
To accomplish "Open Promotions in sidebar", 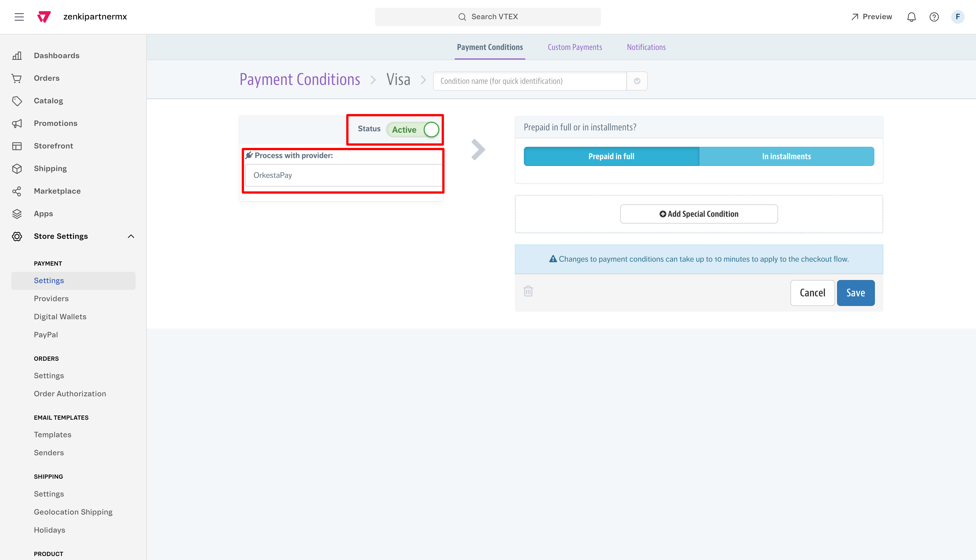I will point(55,123).
